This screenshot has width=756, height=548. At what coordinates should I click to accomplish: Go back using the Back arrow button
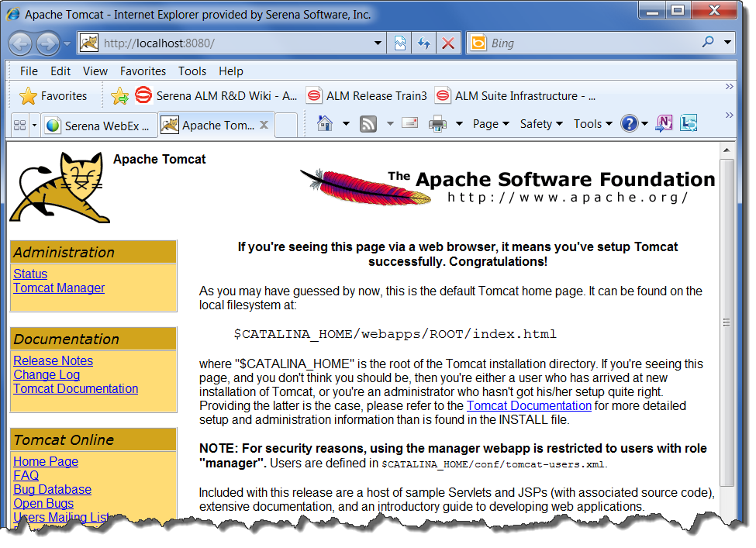coord(20,44)
